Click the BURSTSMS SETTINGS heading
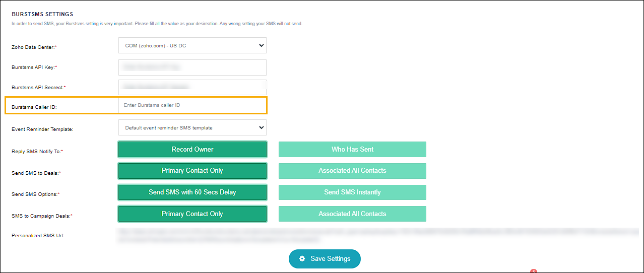 pyautogui.click(x=42, y=14)
